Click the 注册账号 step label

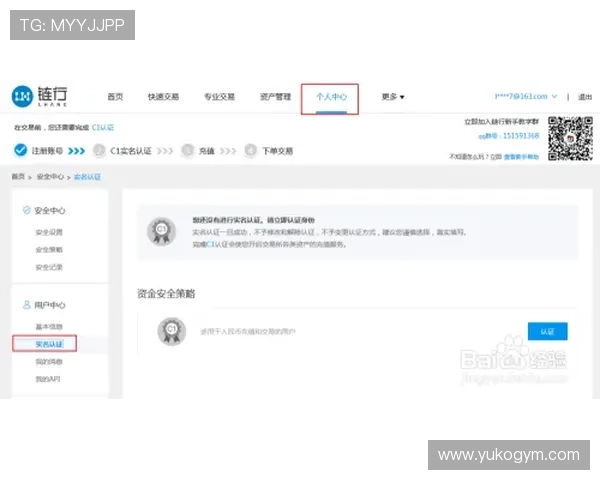pyautogui.click(x=47, y=151)
